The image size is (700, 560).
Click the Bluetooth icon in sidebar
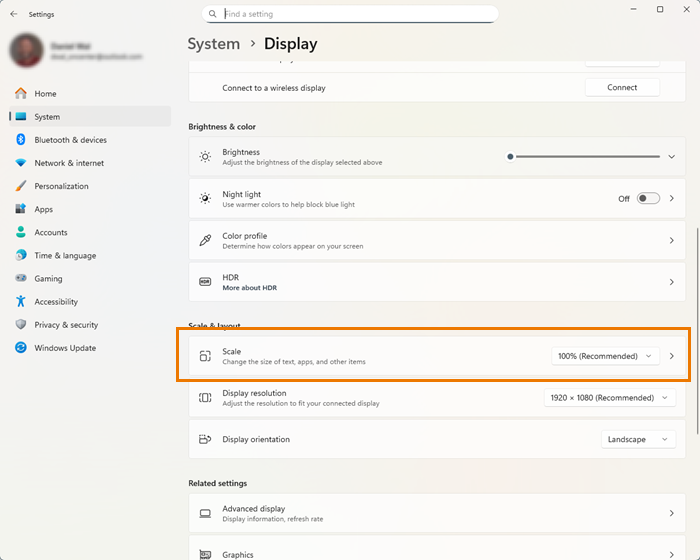(x=21, y=140)
